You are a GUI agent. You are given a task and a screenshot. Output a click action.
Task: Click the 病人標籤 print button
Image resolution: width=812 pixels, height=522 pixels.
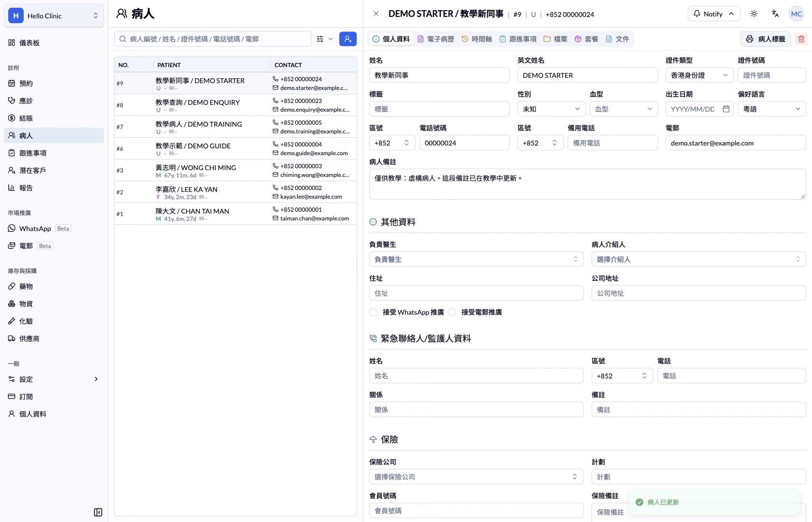tap(766, 39)
